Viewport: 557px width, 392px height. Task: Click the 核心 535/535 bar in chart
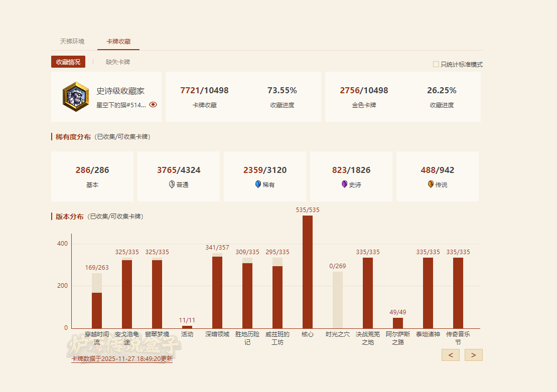(x=308, y=272)
